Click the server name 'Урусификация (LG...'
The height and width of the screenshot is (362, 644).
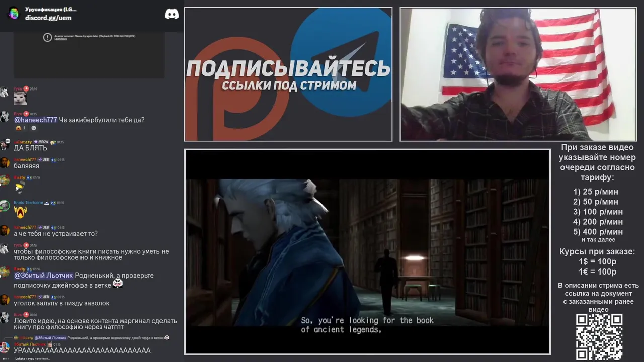pyautogui.click(x=51, y=9)
